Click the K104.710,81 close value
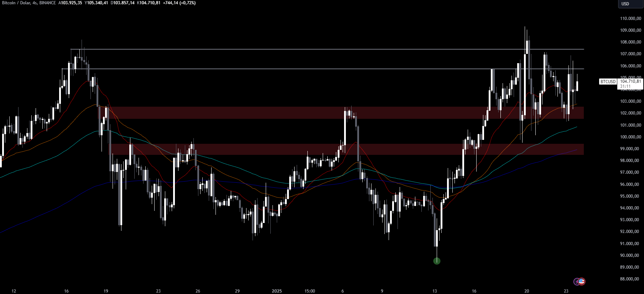Image resolution: width=644 pixels, height=294 pixels. pyautogui.click(x=149, y=3)
